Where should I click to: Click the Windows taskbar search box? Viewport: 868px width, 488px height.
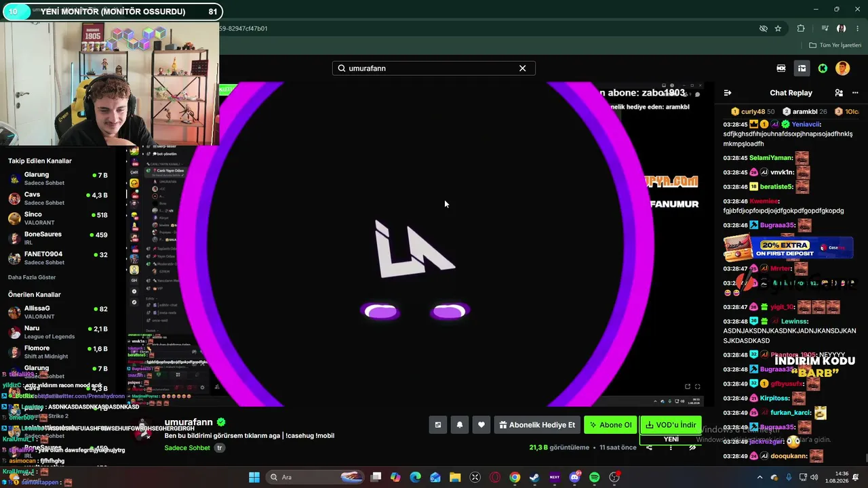316,477
